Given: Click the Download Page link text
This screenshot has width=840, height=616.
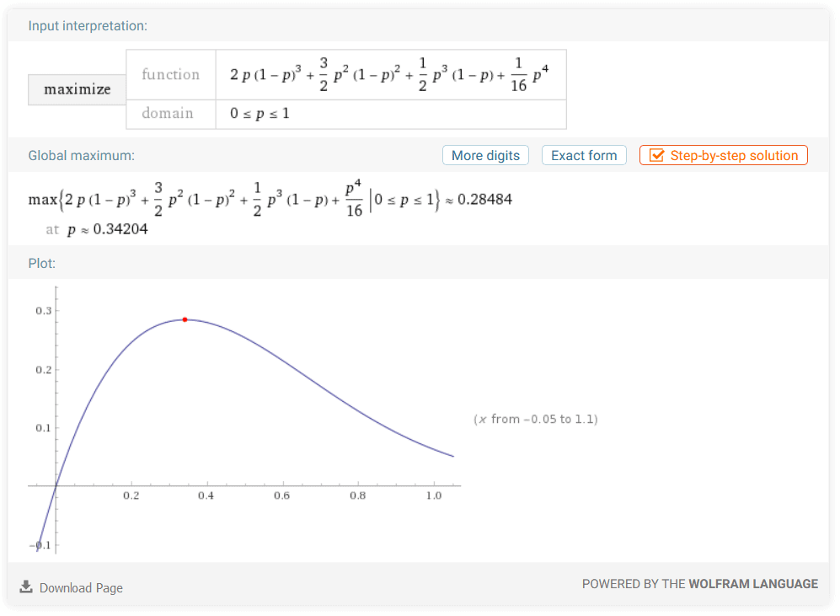Looking at the screenshot, I should 81,588.
